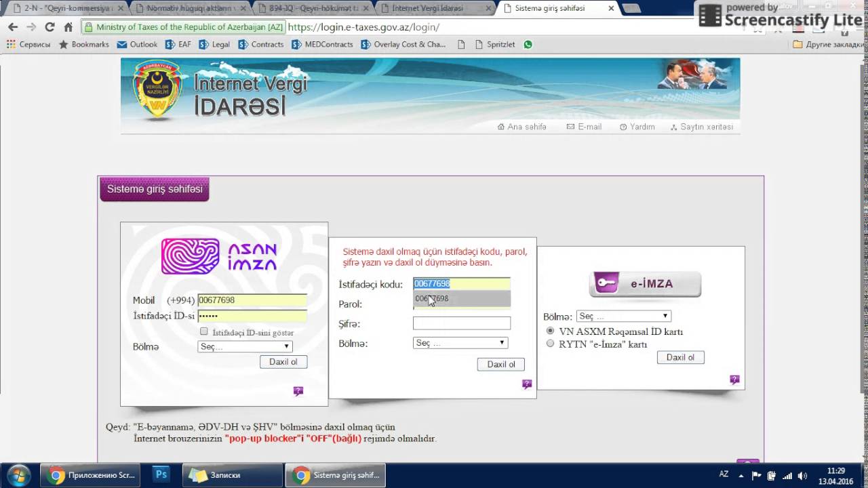Click the browser forward arrow
This screenshot has width=868, height=488.
click(31, 27)
